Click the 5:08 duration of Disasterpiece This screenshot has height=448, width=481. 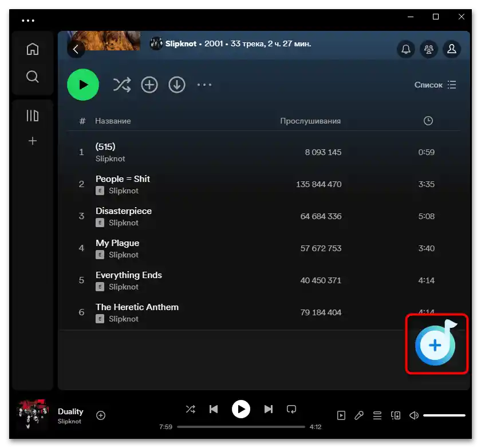pos(427,216)
